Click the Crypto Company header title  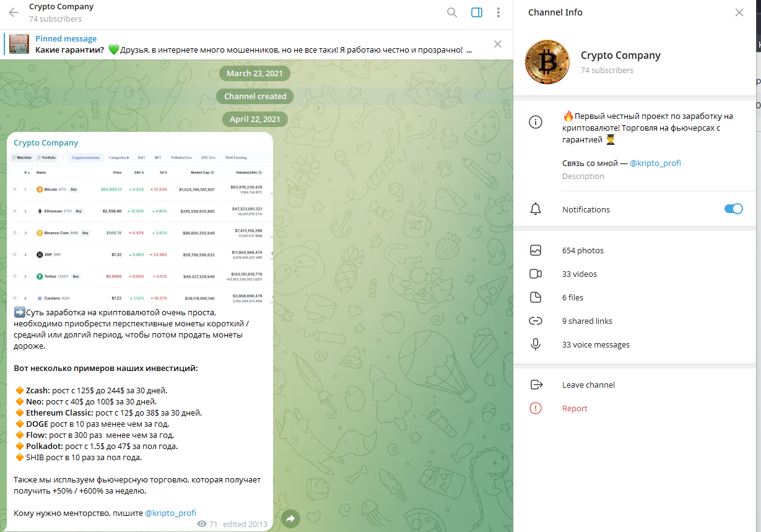[61, 7]
